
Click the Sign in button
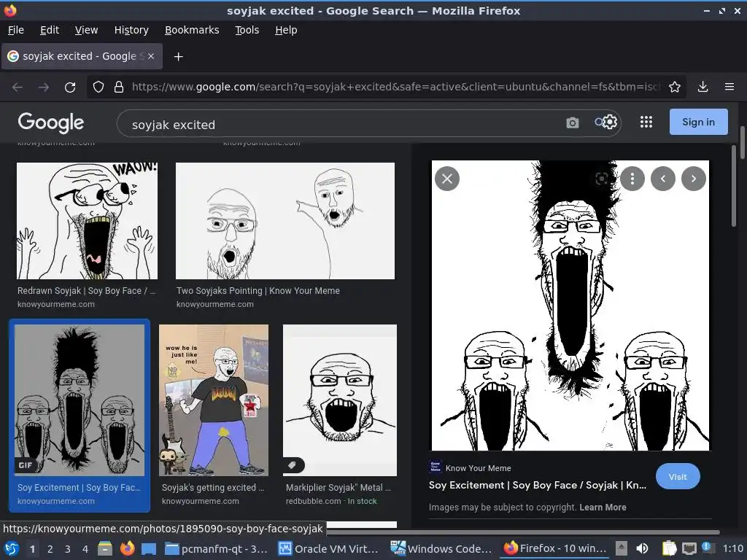tap(698, 122)
